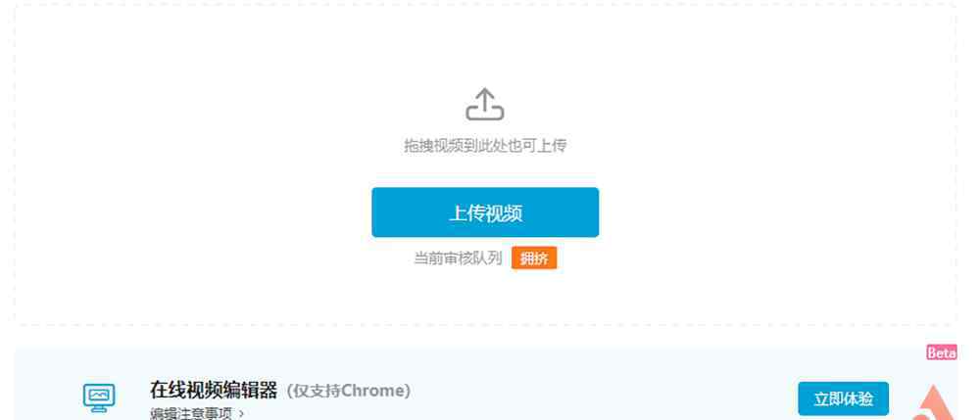980x420 pixels.
Task: Try the online editor via 立即体验 label
Action: tap(843, 398)
